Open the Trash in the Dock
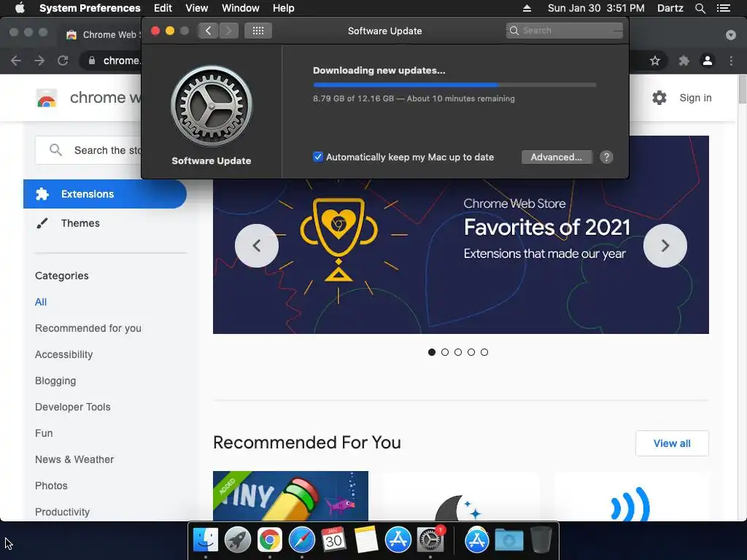This screenshot has width=747, height=560. [541, 540]
